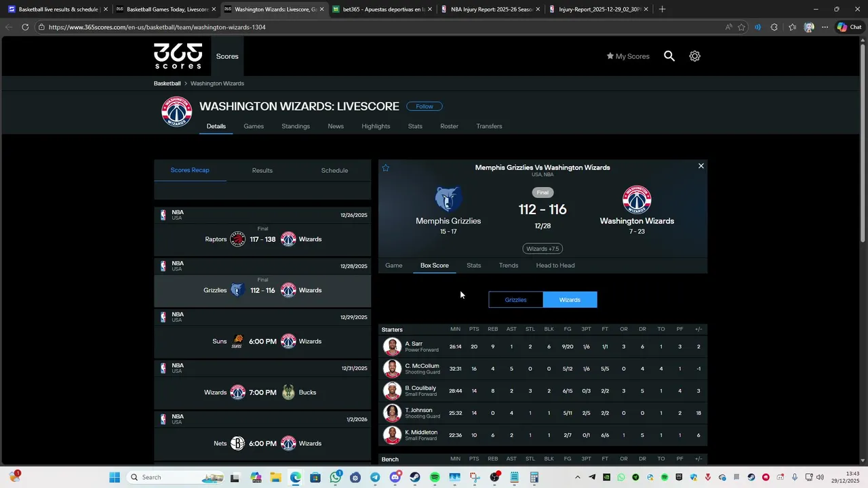Image resolution: width=868 pixels, height=488 pixels.
Task: Select the Grizzlies team toggle
Action: [515, 300]
